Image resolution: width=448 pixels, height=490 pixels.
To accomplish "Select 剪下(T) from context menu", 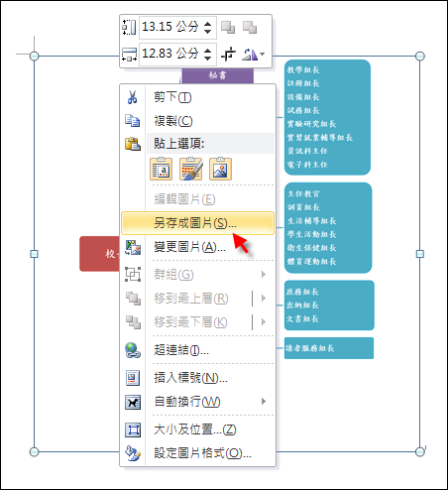I will 197,97.
